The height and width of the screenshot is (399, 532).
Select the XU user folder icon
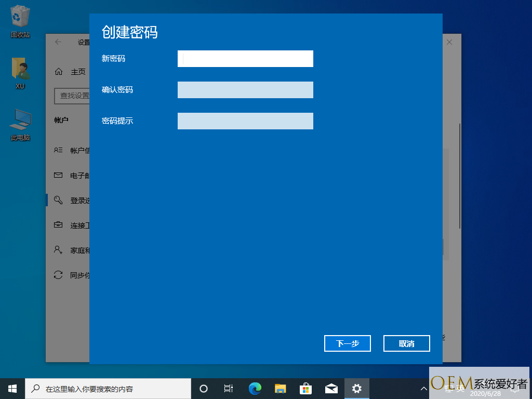pyautogui.click(x=20, y=73)
